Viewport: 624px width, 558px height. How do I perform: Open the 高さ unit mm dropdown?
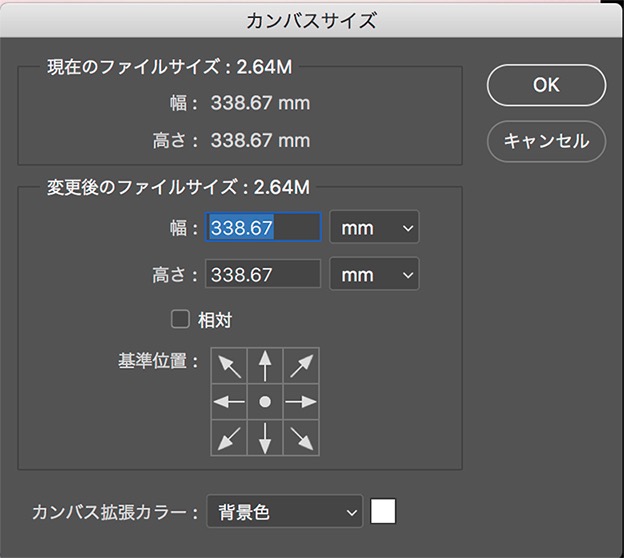point(375,274)
